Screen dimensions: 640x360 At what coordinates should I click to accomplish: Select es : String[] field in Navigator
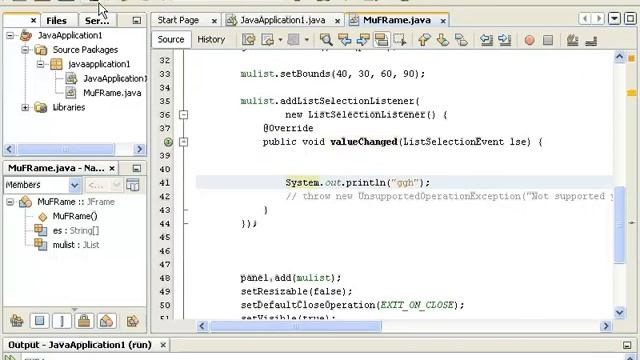[76, 231]
